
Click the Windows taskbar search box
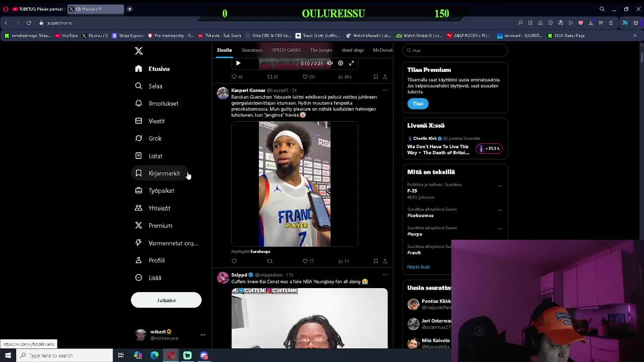[x=64, y=355]
